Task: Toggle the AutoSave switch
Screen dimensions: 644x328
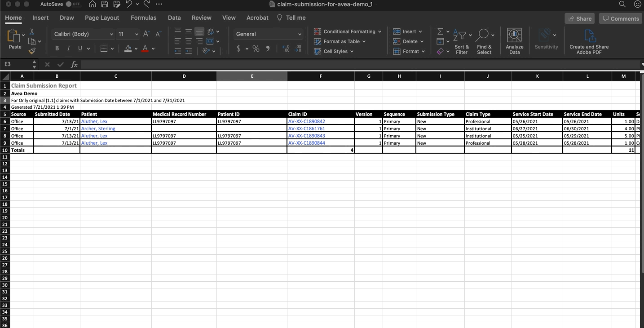Action: click(73, 4)
